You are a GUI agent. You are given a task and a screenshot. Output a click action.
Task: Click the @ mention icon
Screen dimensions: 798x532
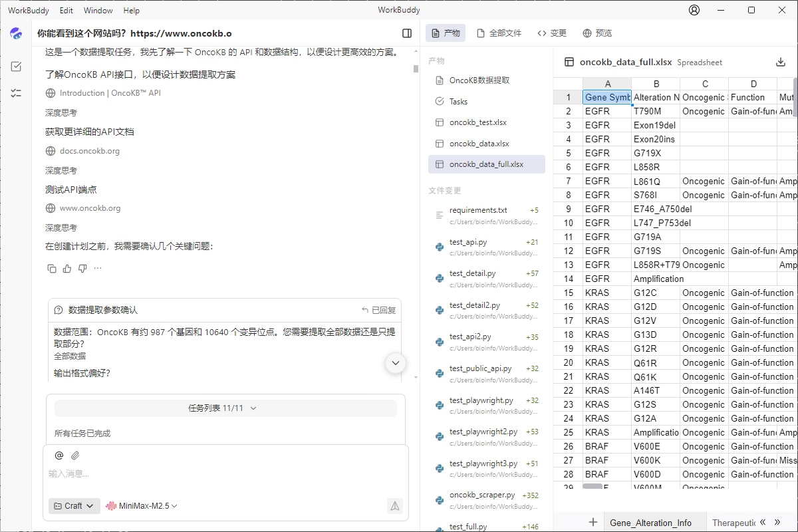[59, 456]
